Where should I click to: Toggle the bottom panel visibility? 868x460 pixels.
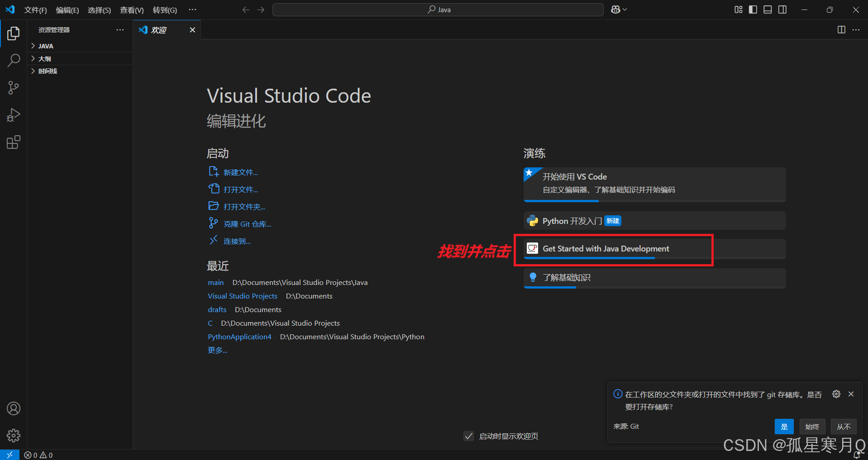768,9
